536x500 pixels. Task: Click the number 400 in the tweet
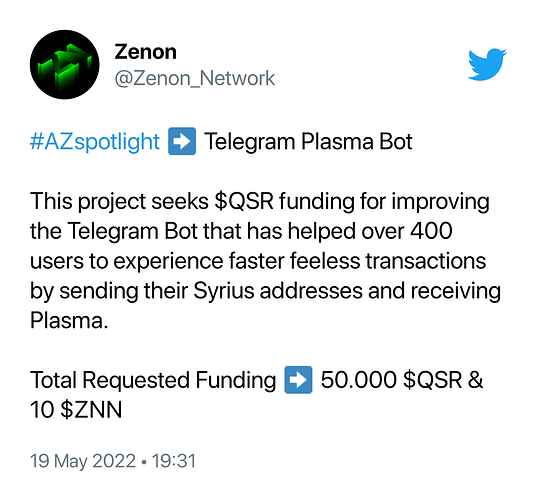(431, 231)
